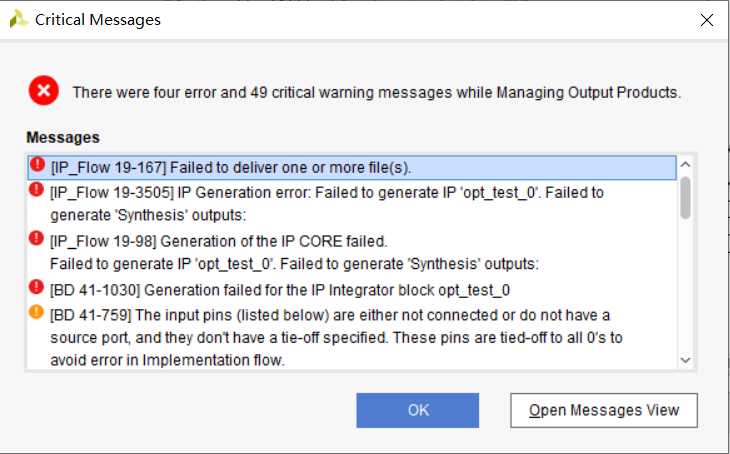Image resolution: width=730 pixels, height=454 pixels.
Task: Click the large red error summary icon
Action: pos(43,92)
